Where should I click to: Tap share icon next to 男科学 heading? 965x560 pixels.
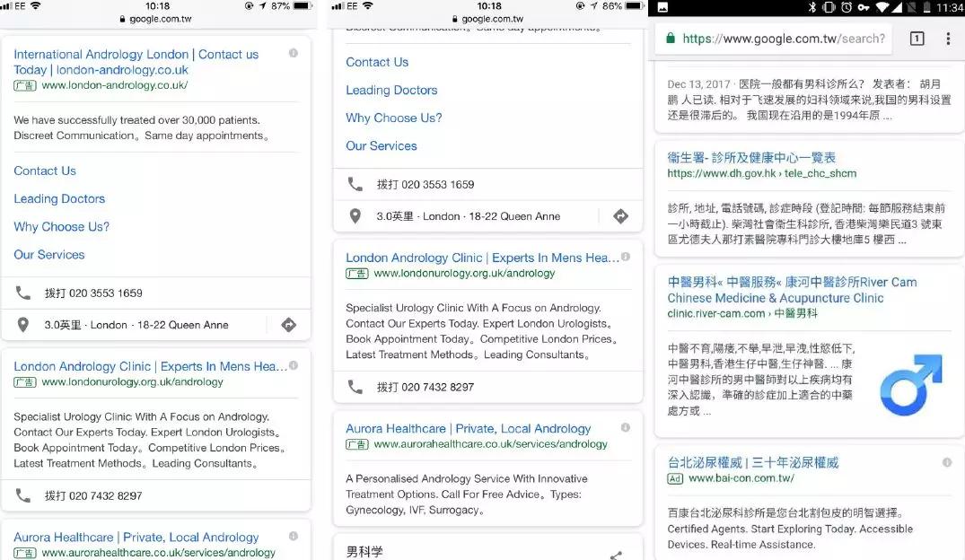click(616, 556)
